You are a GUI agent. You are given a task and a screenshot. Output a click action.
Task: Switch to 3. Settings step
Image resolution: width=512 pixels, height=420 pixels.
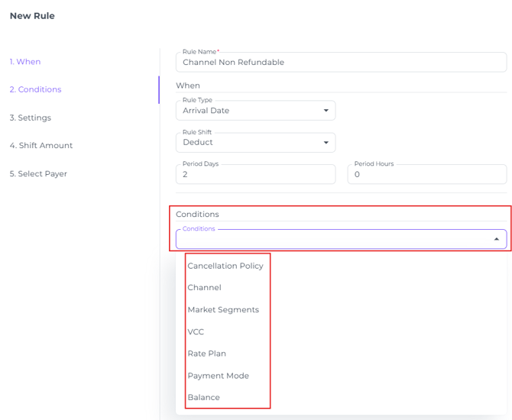[31, 118]
